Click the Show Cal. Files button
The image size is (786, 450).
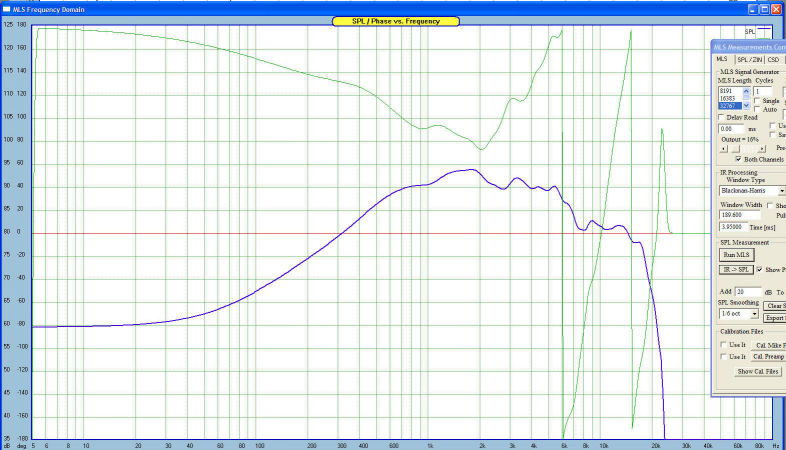(758, 371)
